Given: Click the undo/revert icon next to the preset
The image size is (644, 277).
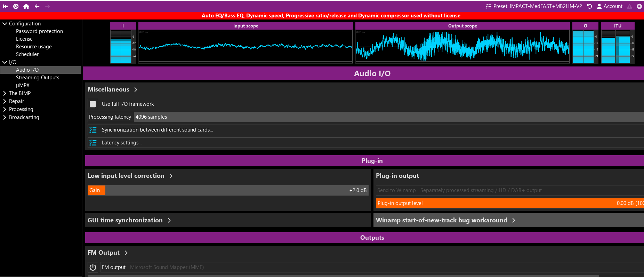Looking at the screenshot, I should point(589,6).
